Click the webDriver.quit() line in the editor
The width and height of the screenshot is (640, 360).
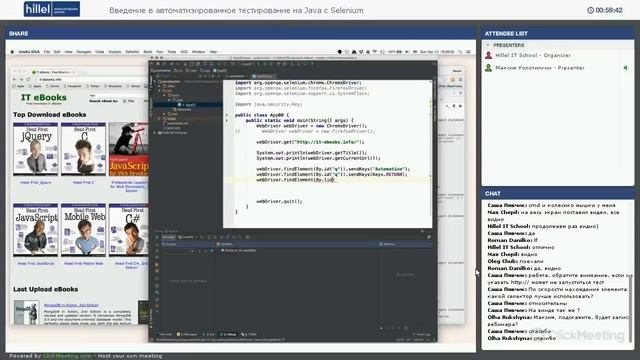coord(279,201)
